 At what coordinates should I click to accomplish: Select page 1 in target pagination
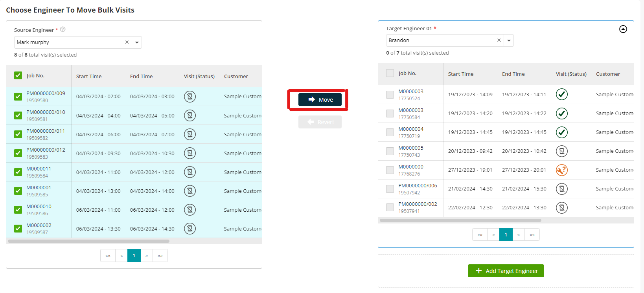coord(506,235)
